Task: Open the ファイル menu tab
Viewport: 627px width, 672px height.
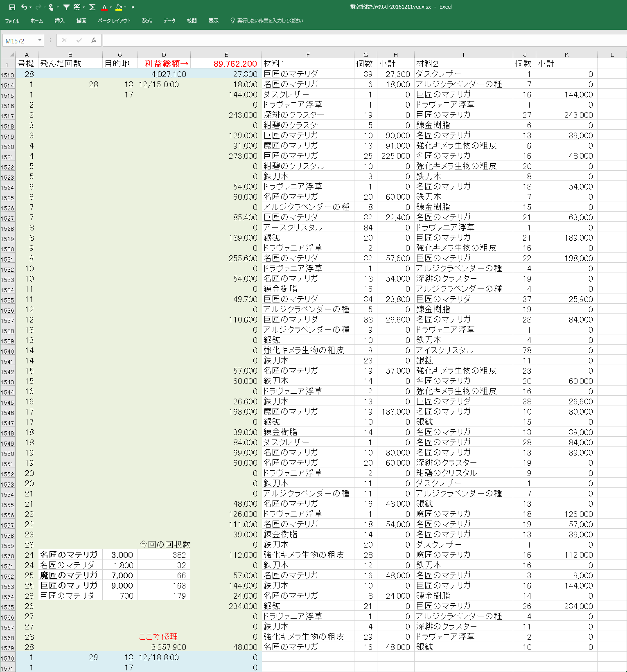Action: pyautogui.click(x=12, y=21)
